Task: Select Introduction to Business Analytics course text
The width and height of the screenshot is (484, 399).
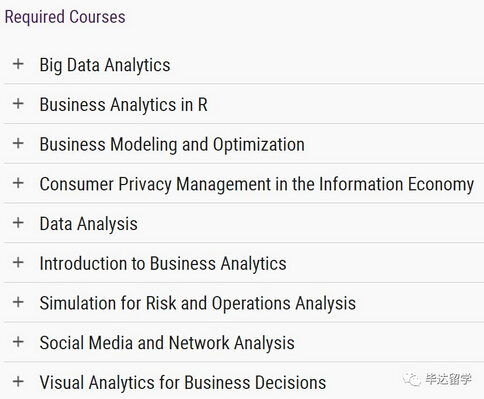Action: point(163,264)
